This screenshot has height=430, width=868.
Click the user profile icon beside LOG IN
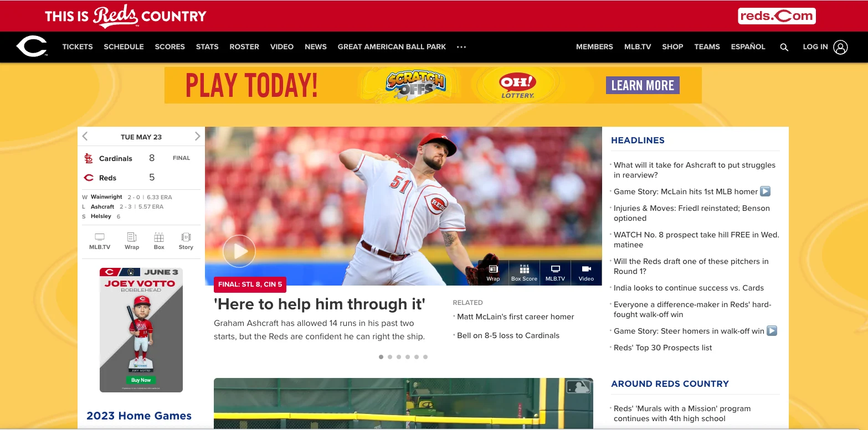840,47
